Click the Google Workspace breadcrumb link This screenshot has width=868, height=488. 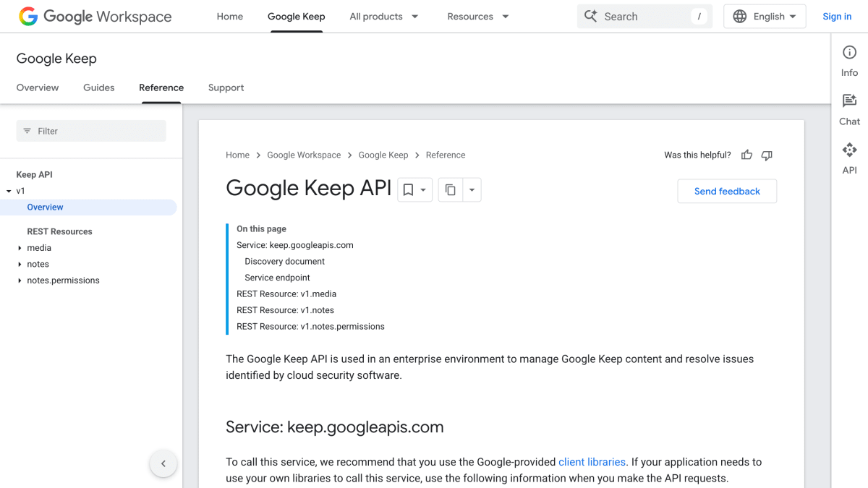(304, 155)
